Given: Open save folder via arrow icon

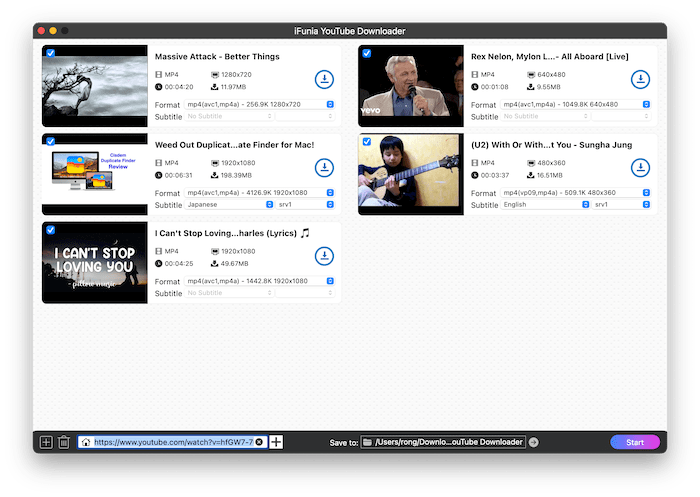Looking at the screenshot, I should [533, 442].
